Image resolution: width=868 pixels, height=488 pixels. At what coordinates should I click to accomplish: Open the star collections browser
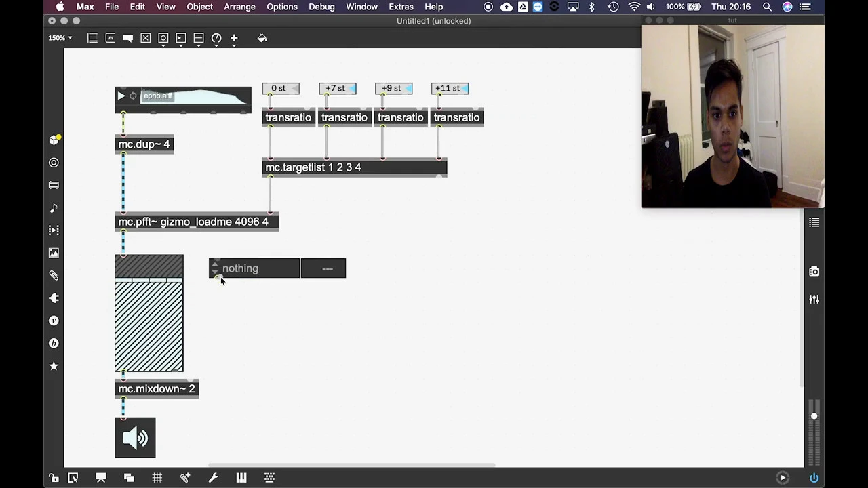[54, 366]
